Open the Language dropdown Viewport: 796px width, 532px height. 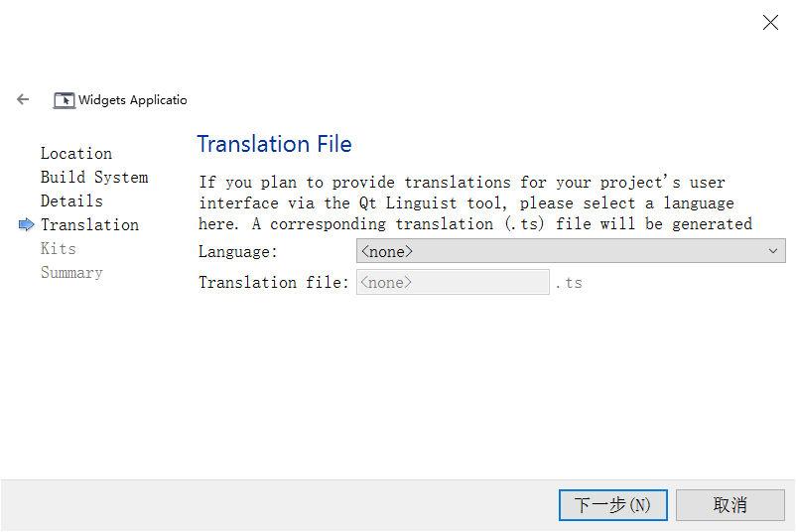click(x=571, y=251)
